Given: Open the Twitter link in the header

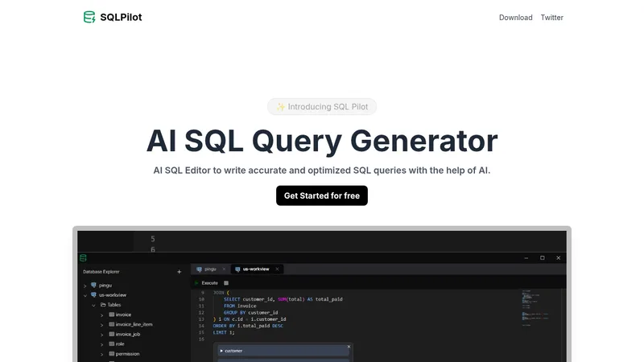Looking at the screenshot, I should 551,18.
